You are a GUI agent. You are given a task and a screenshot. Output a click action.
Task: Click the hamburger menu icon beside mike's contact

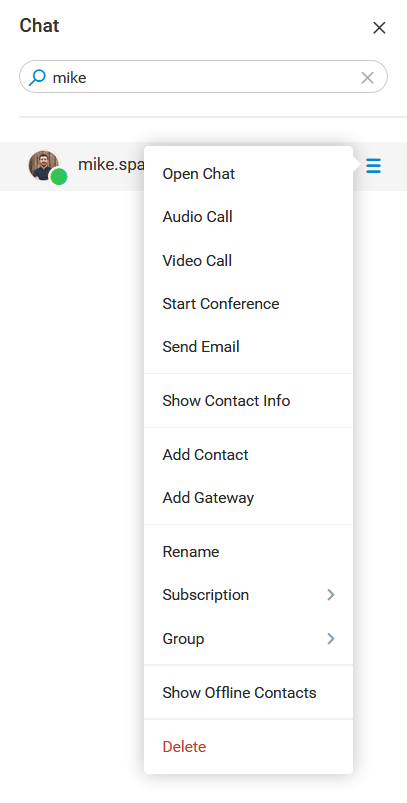[x=373, y=166]
